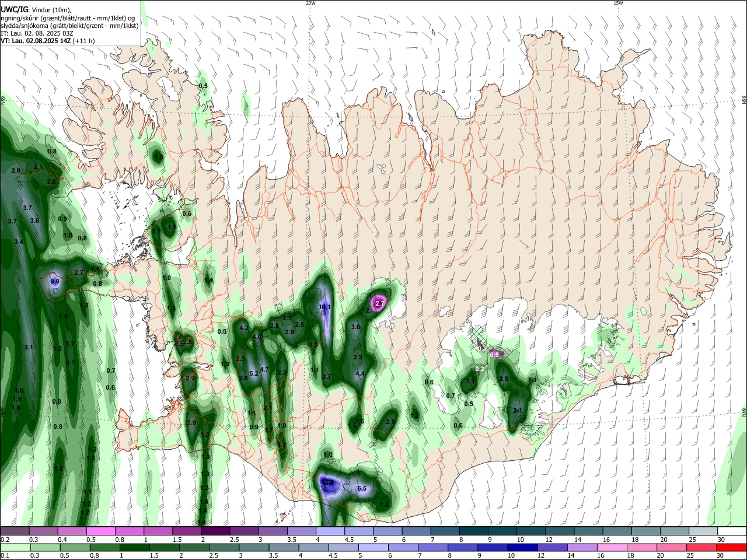Screen dimensions: 747x560
Task: Click the '5.2' rainfall value on the map
Action: [254, 373]
